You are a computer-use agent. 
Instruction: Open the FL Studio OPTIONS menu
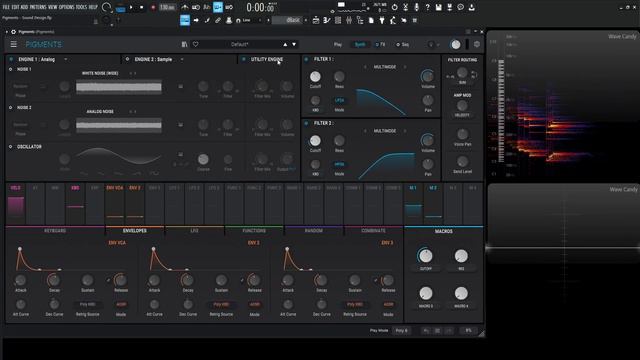tap(67, 7)
